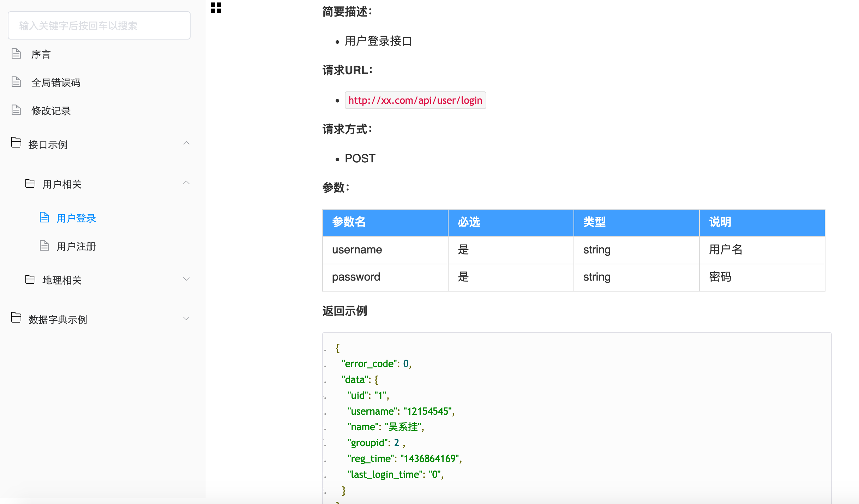Click the "last_login_time" code line
The image size is (859, 504).
395,475
